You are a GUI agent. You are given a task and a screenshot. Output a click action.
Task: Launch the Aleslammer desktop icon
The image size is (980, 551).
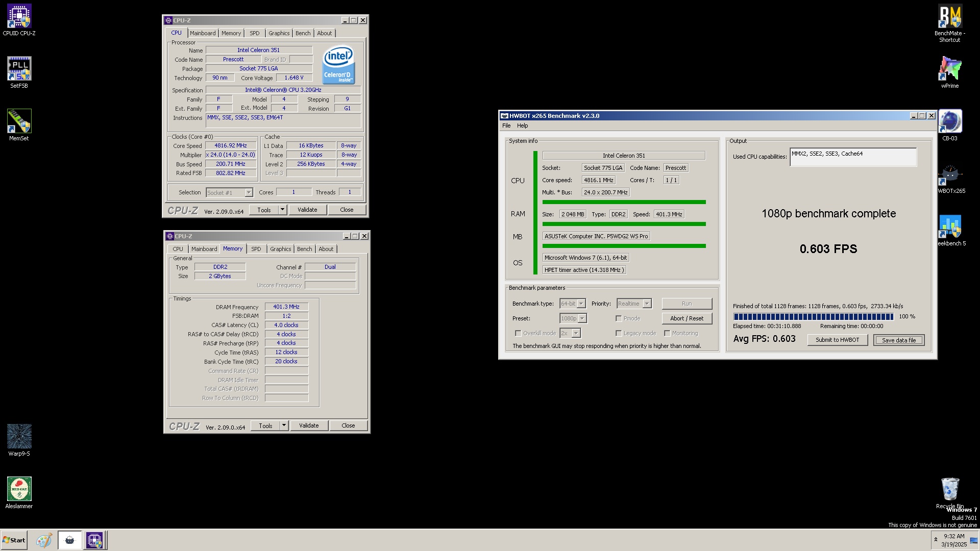point(19,492)
